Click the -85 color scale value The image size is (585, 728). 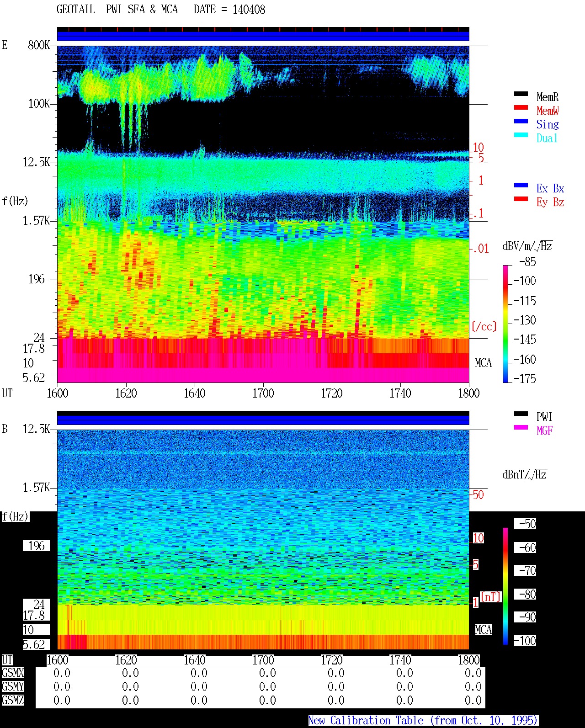point(527,262)
